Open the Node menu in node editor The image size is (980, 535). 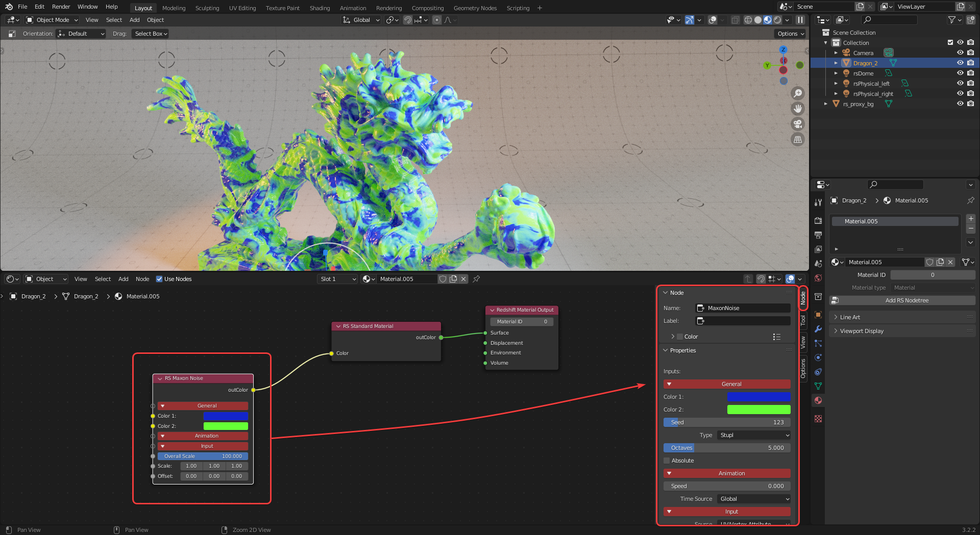click(x=142, y=279)
